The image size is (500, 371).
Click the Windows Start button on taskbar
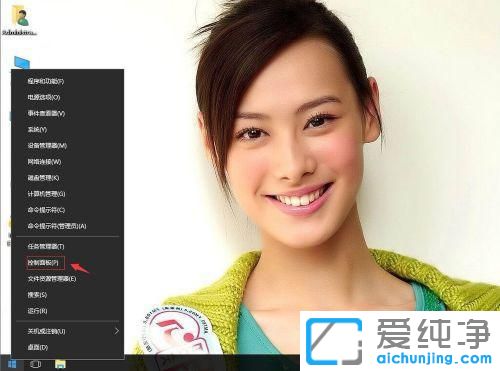click(x=12, y=364)
